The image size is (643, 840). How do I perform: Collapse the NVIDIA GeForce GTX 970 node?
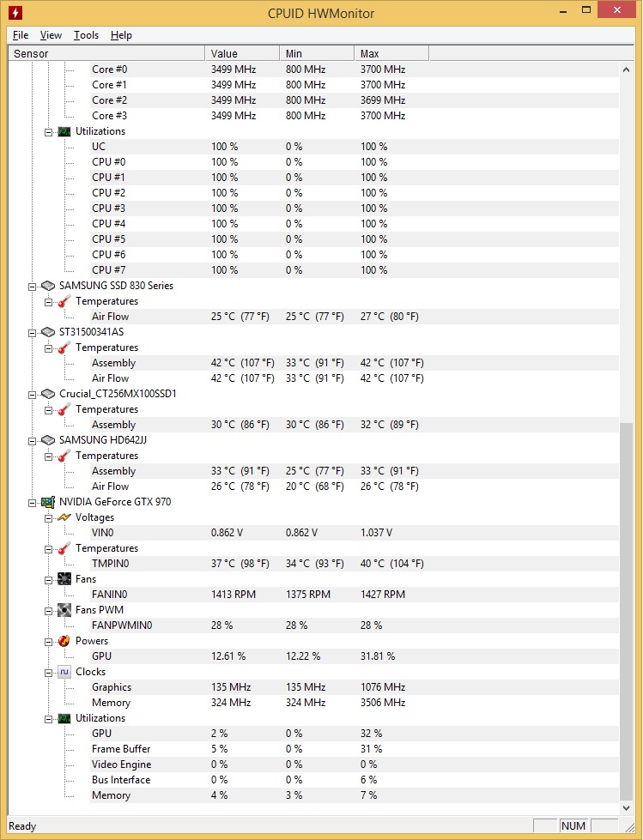[32, 503]
